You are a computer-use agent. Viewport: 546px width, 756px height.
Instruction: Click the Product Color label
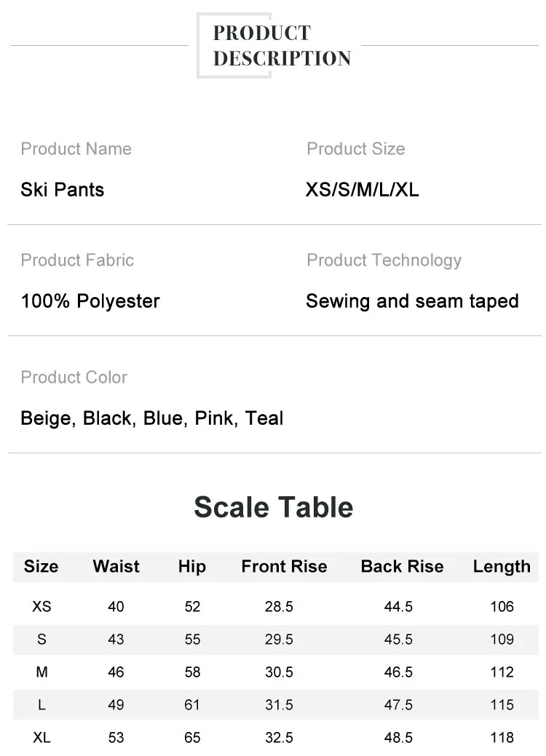point(74,378)
